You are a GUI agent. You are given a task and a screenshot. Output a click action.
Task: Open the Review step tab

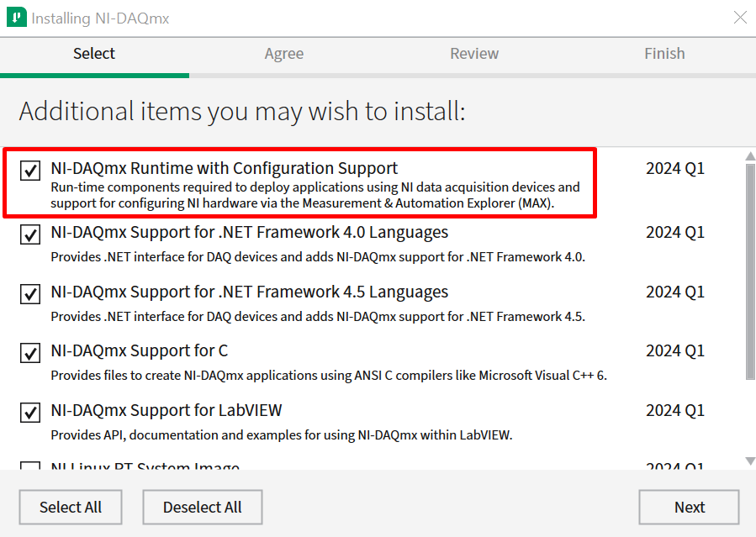(x=474, y=54)
